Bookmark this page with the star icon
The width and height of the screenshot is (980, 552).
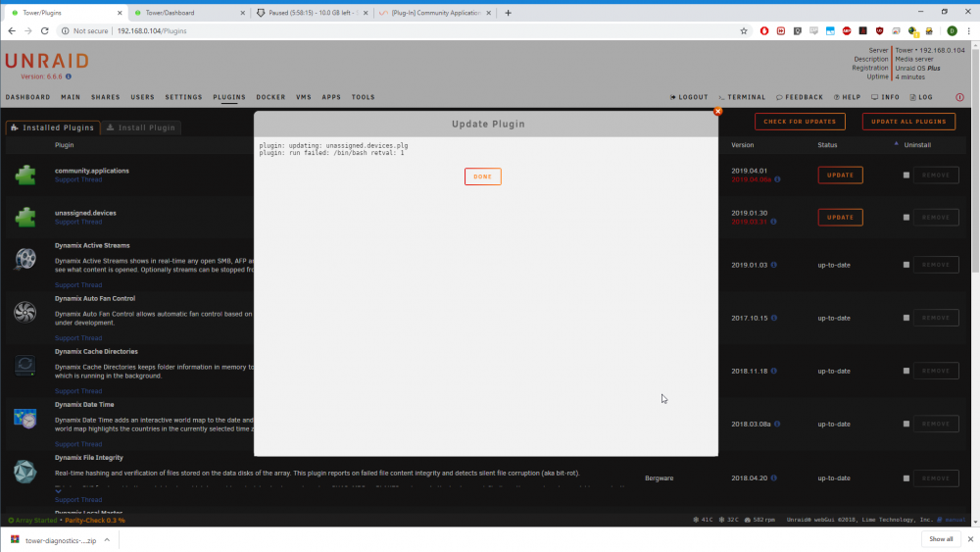coord(743,30)
